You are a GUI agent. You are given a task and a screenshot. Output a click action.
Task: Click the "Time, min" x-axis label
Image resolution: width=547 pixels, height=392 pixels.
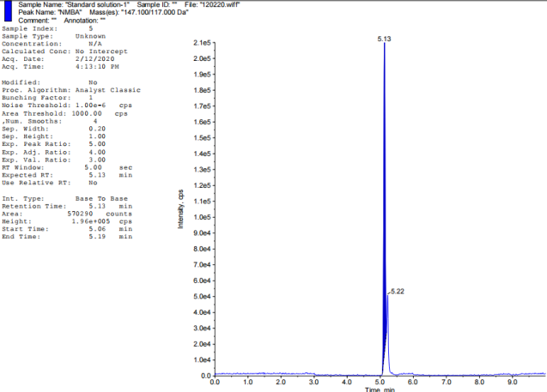[380, 389]
